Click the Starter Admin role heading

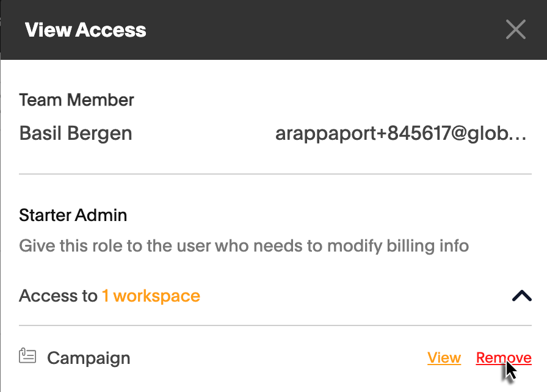[73, 215]
